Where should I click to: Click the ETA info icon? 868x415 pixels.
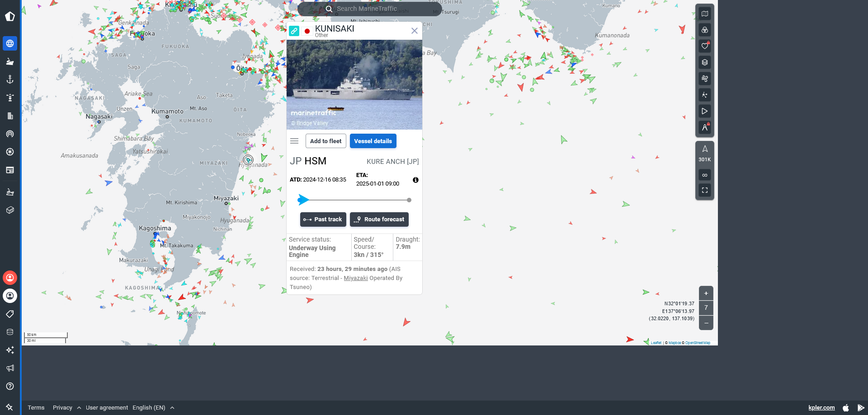tap(415, 180)
